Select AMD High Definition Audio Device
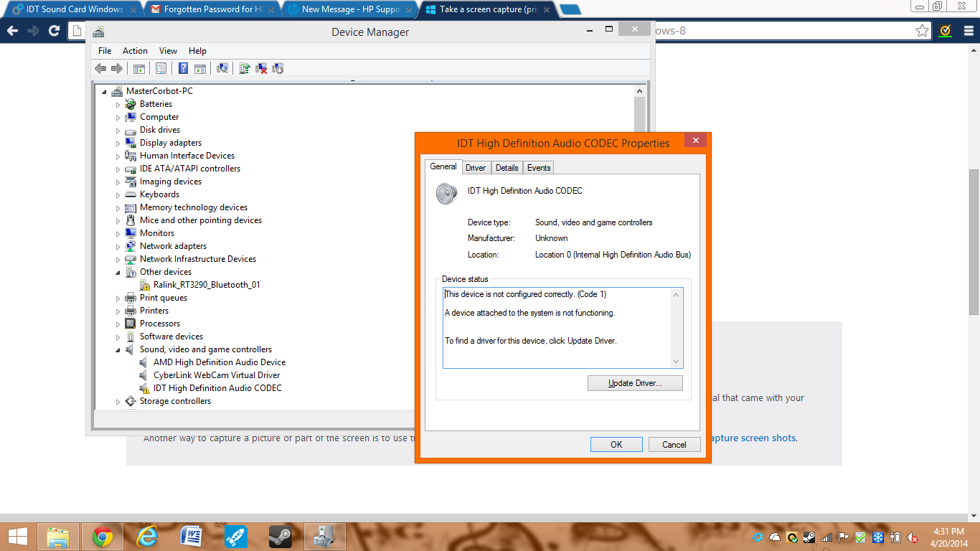Screen dimensions: 980x551 (220, 362)
